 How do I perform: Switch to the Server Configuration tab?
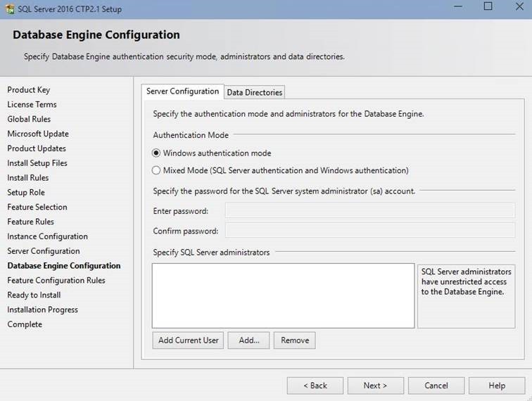[x=182, y=91]
